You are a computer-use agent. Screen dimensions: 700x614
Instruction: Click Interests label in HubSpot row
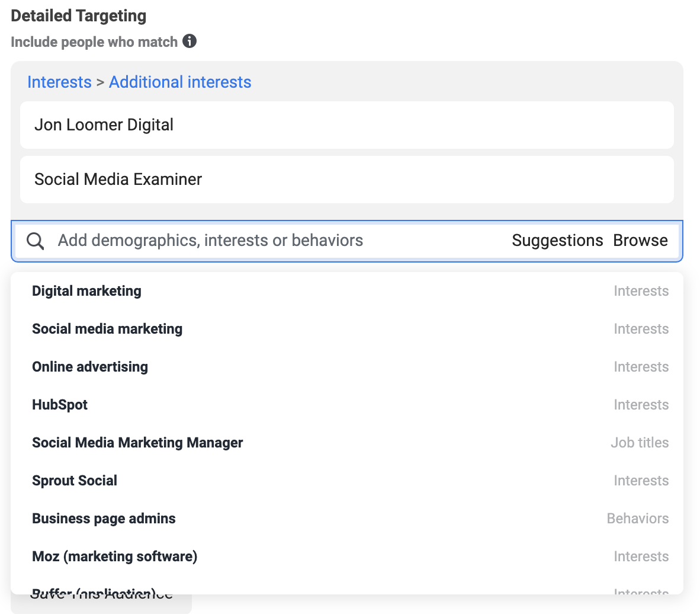[x=641, y=405]
